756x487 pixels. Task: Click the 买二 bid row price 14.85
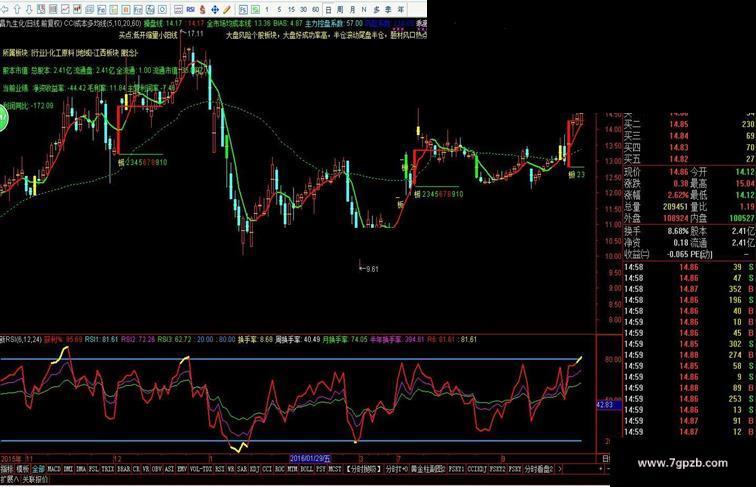pos(679,124)
